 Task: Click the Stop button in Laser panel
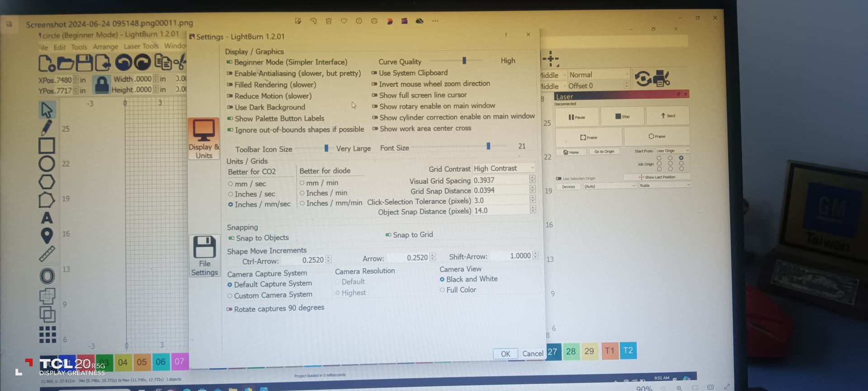click(x=622, y=116)
